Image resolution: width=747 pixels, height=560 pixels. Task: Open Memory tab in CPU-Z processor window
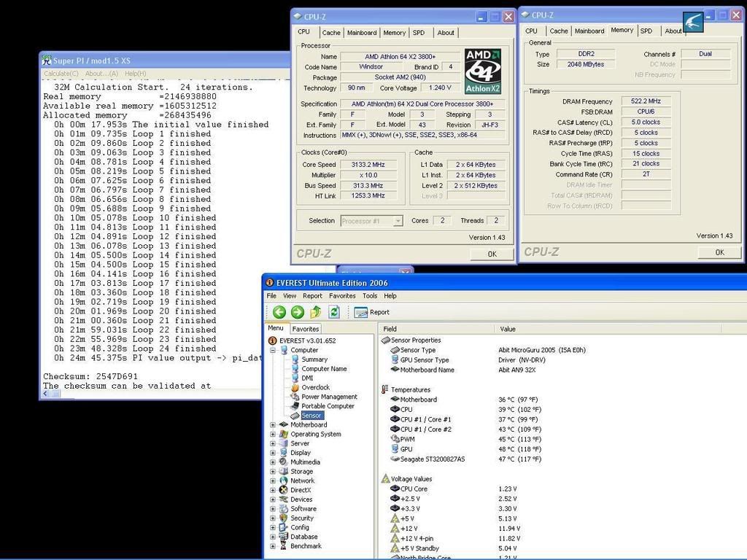pyautogui.click(x=395, y=32)
